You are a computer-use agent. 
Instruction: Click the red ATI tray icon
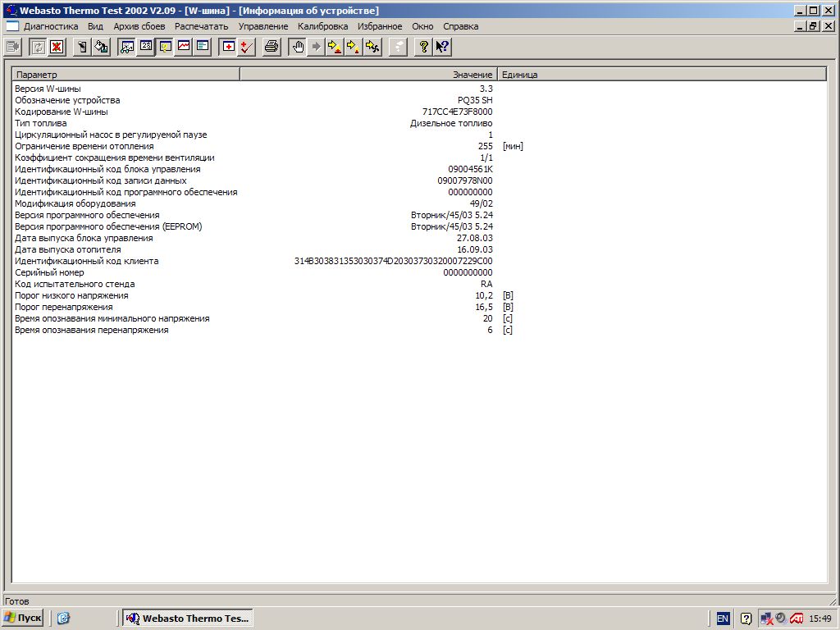[x=796, y=619]
